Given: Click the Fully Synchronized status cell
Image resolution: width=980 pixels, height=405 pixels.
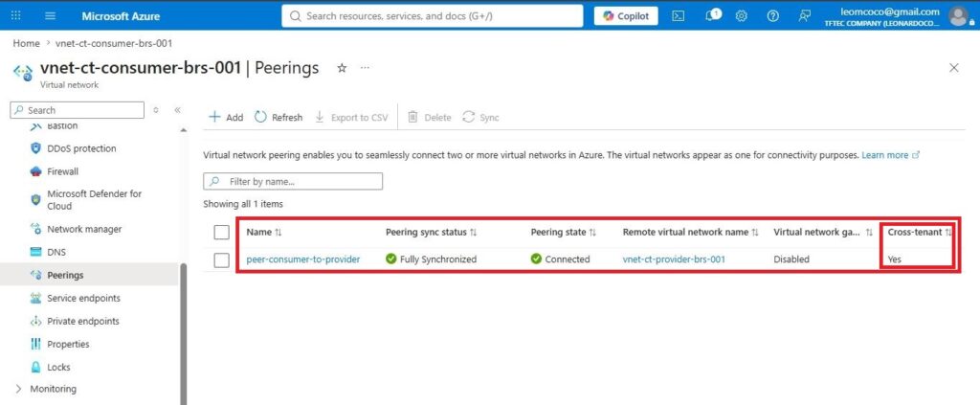Looking at the screenshot, I should (x=432, y=259).
